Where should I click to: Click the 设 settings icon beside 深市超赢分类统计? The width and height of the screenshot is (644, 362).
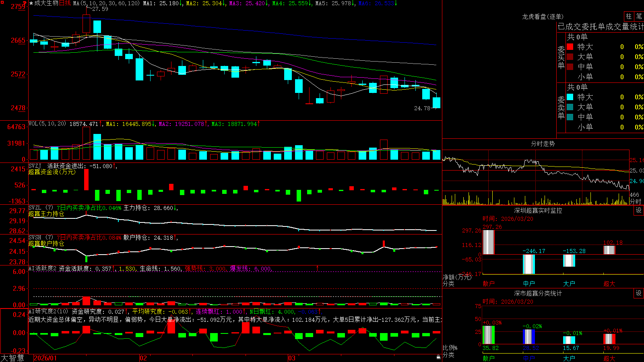[x=639, y=293]
